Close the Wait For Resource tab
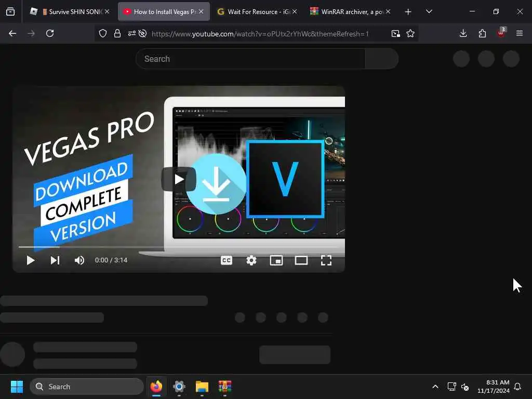 point(295,11)
